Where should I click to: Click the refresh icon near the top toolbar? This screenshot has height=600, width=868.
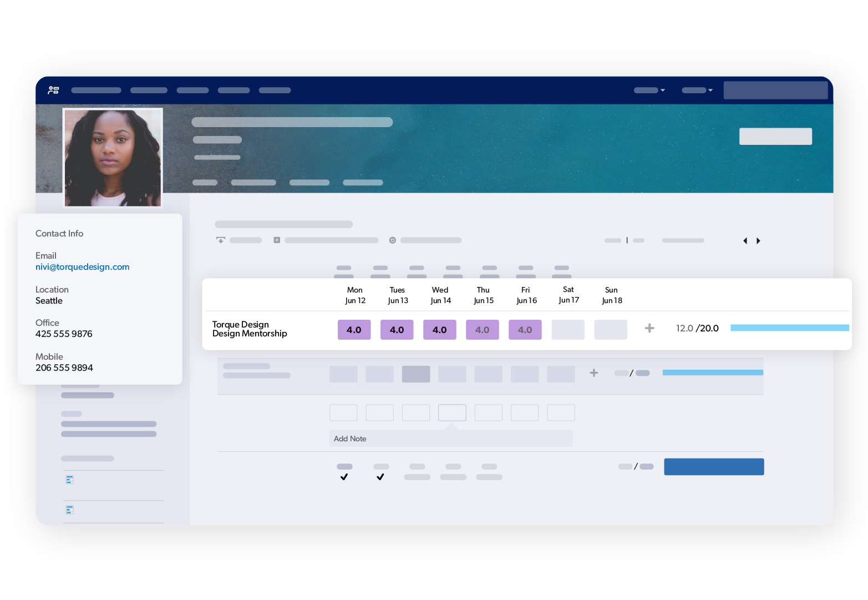[x=392, y=240]
